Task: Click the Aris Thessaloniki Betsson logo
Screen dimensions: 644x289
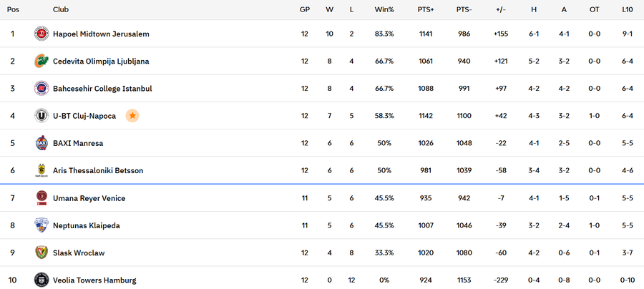Action: pyautogui.click(x=42, y=170)
